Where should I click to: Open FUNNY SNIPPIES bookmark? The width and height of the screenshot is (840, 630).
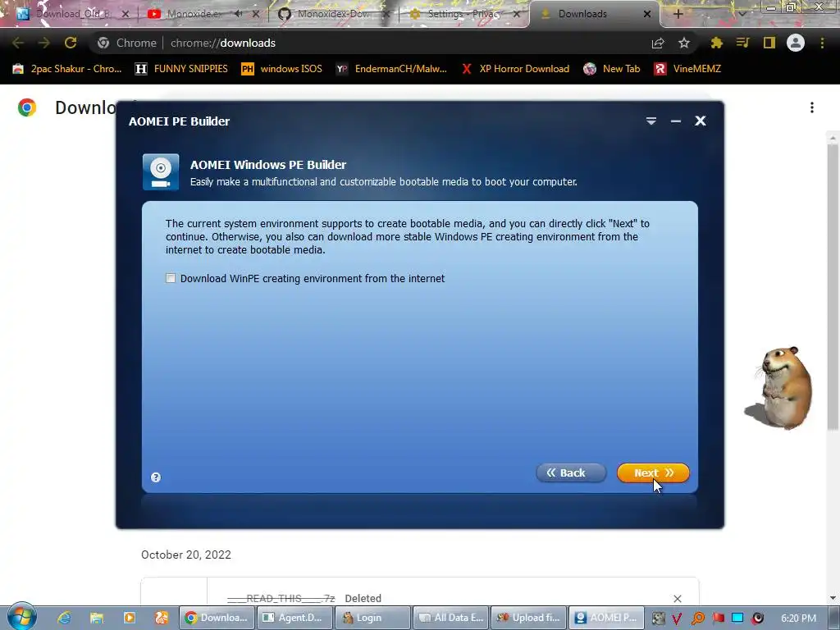pyautogui.click(x=181, y=69)
